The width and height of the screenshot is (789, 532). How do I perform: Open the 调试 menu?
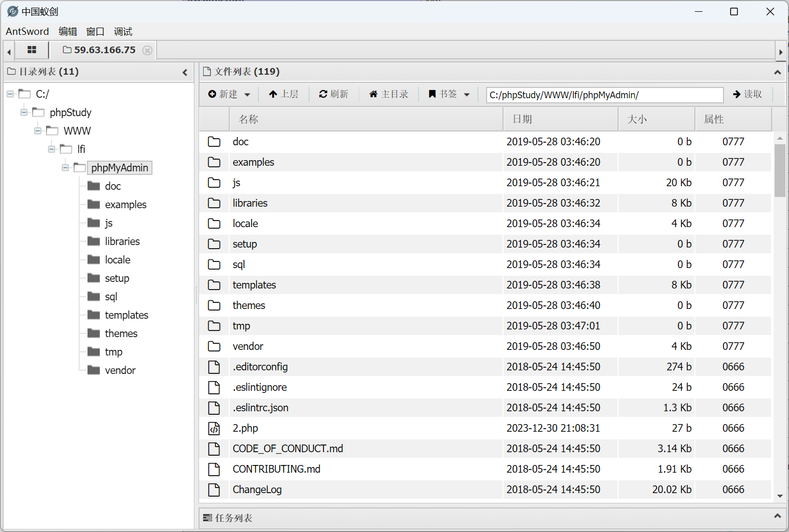123,31
